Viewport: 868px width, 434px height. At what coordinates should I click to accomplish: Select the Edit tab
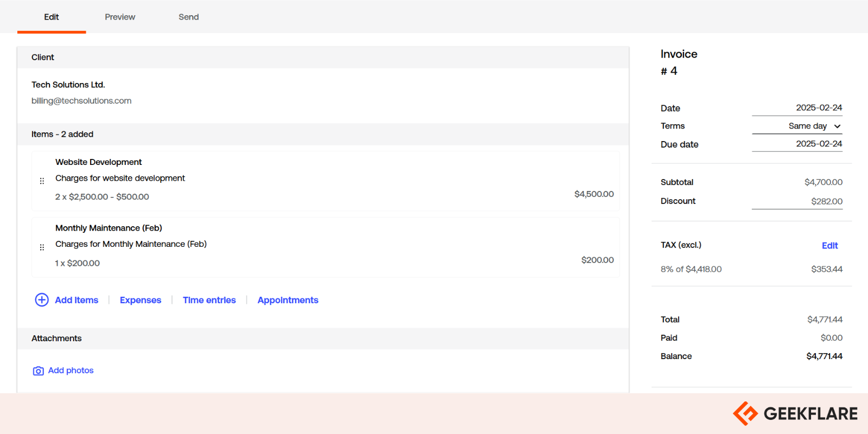coord(52,17)
